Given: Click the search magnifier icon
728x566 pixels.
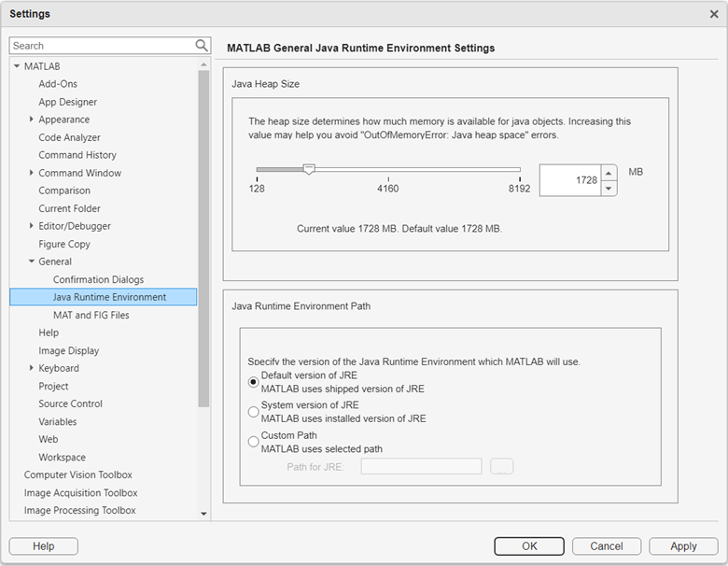Looking at the screenshot, I should pyautogui.click(x=202, y=45).
